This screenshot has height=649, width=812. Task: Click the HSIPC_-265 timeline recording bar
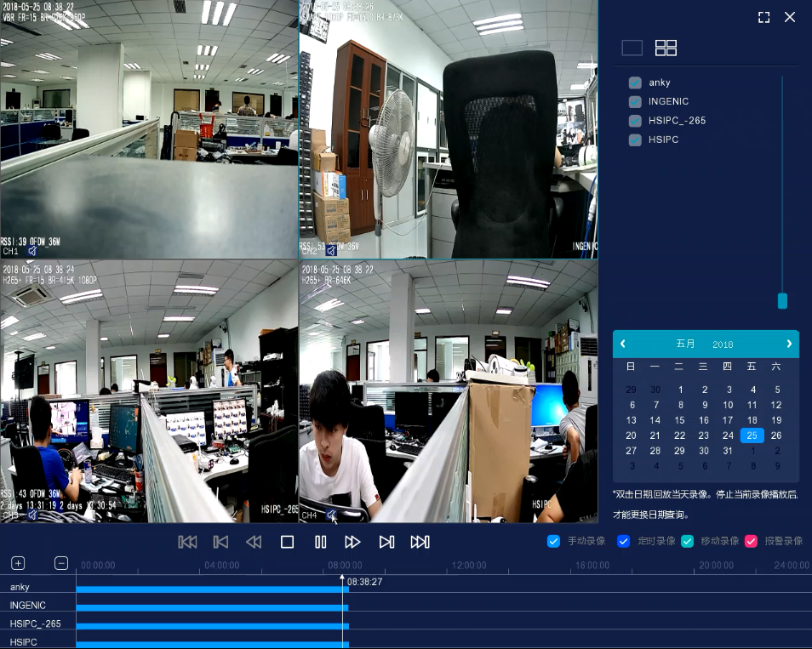point(211,626)
